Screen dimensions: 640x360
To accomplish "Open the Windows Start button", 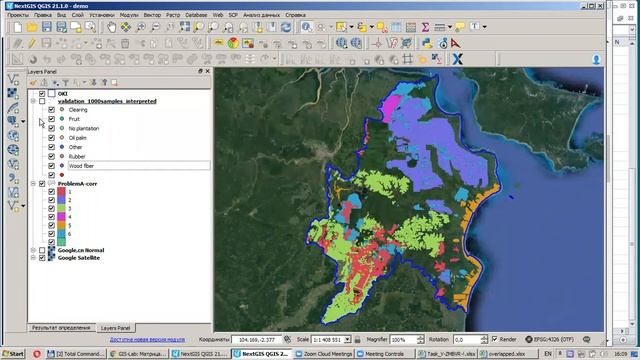I will coord(13,354).
